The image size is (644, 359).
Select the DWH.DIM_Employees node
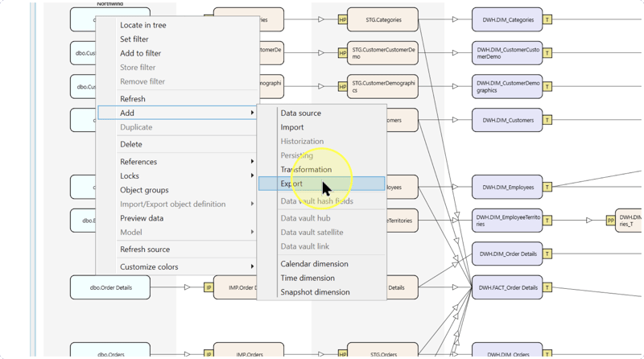(507, 188)
